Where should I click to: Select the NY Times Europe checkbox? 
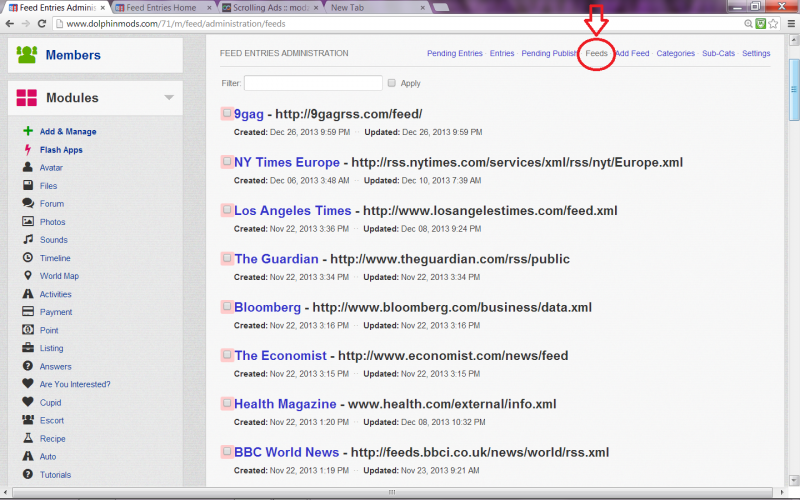(x=227, y=162)
